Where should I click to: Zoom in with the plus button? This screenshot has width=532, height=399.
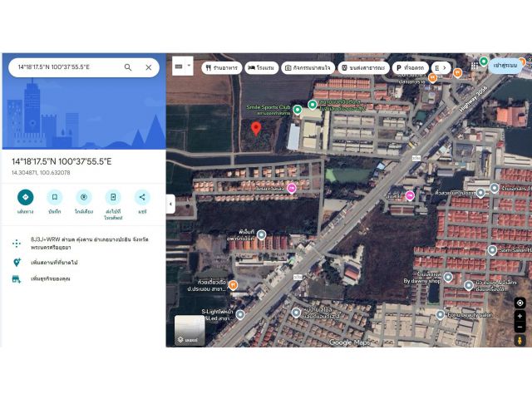click(520, 317)
